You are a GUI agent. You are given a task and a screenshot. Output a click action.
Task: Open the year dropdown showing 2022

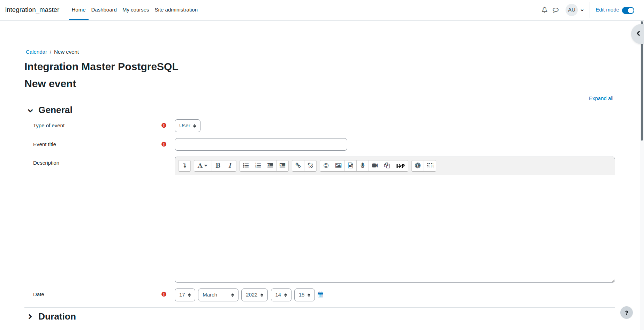(x=255, y=295)
